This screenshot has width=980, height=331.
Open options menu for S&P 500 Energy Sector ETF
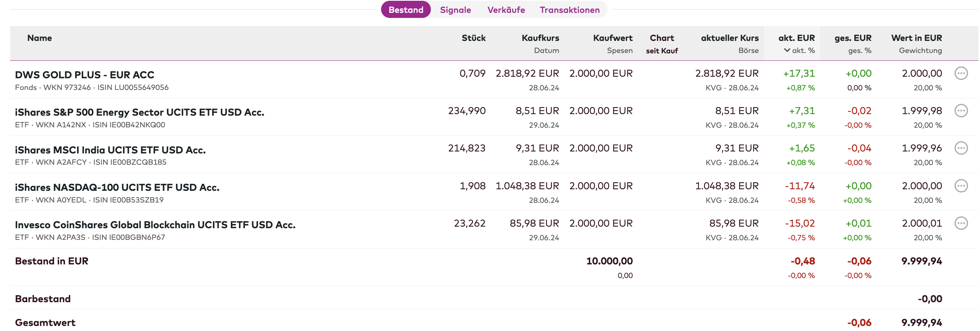tap(961, 111)
